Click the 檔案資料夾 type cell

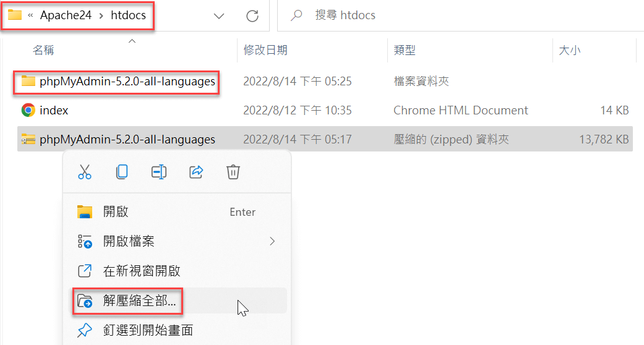[421, 82]
